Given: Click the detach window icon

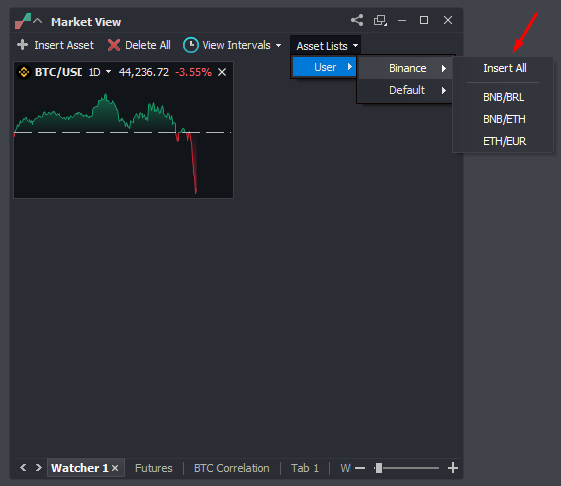Looking at the screenshot, I should [x=380, y=20].
